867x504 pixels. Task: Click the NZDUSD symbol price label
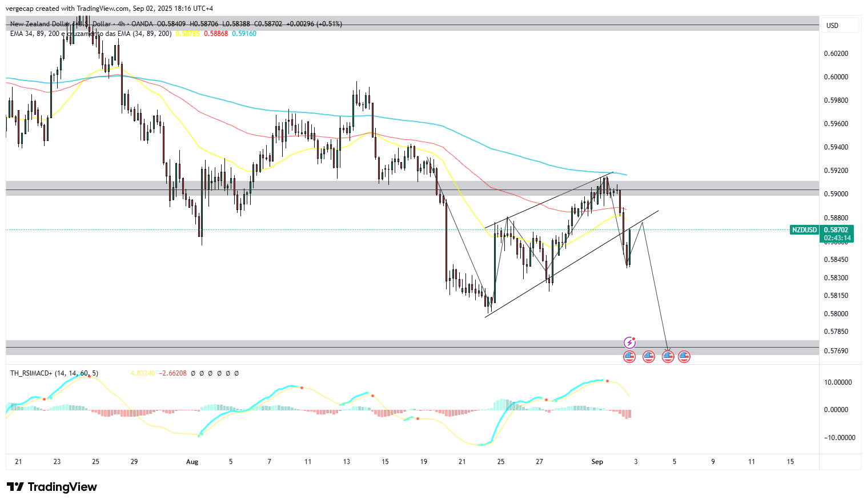click(x=804, y=229)
